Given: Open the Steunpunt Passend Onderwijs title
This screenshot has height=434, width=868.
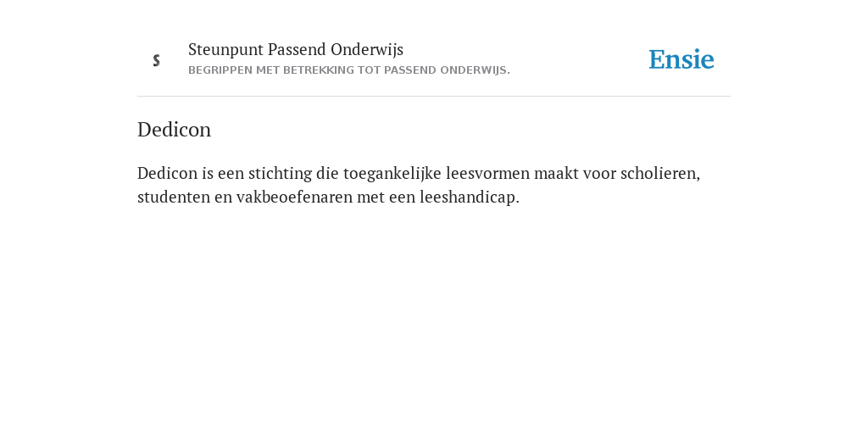Looking at the screenshot, I should [x=296, y=49].
